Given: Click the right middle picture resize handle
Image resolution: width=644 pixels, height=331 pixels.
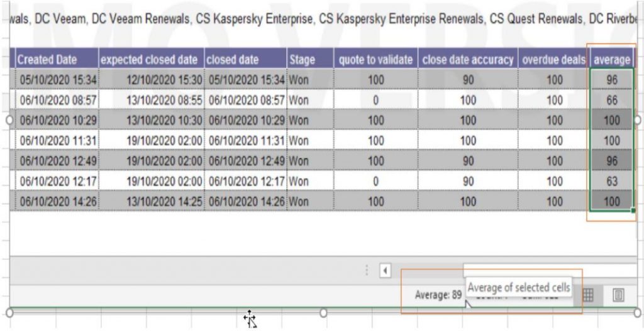Looking at the screenshot, I should (x=637, y=120).
